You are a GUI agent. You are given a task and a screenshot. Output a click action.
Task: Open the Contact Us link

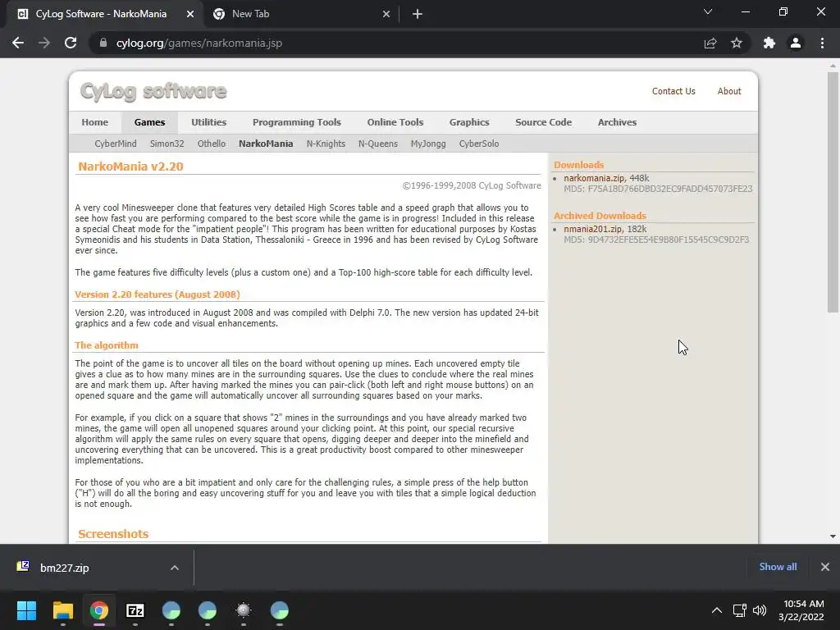click(673, 91)
